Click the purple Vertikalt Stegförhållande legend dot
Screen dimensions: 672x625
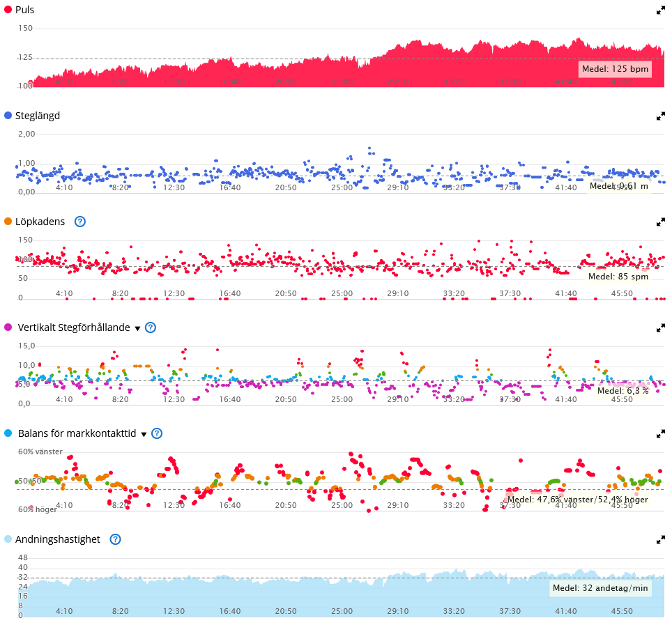(x=8, y=327)
